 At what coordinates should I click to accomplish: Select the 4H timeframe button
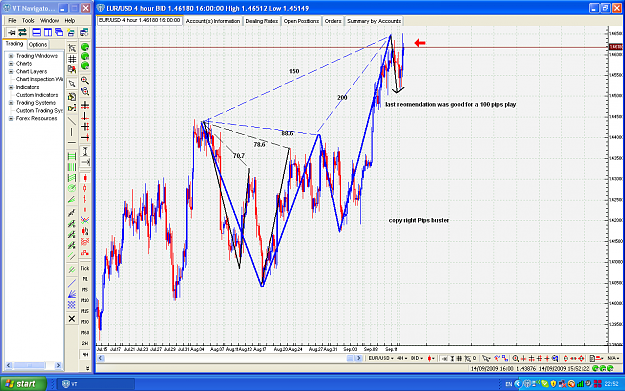pyautogui.click(x=85, y=354)
